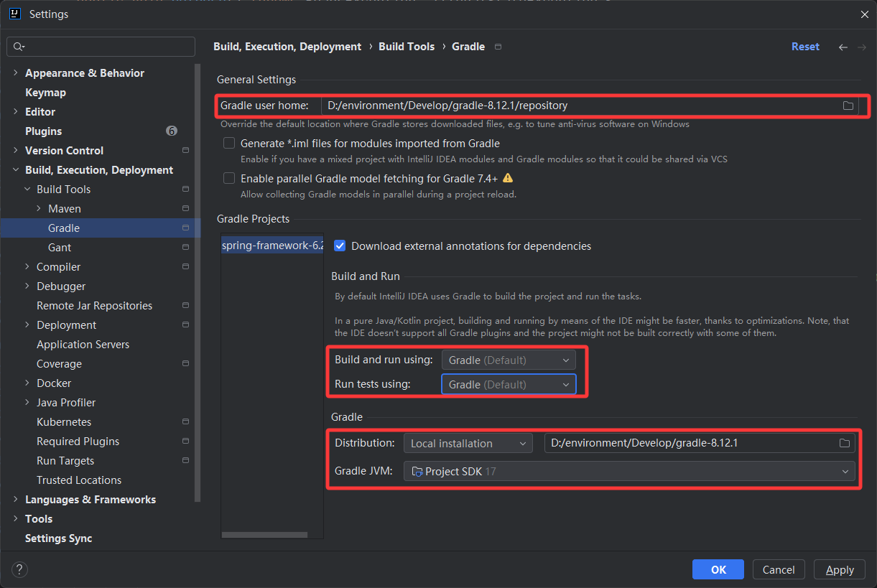This screenshot has width=877, height=588.
Task: Confirm with the OK button
Action: coord(718,570)
